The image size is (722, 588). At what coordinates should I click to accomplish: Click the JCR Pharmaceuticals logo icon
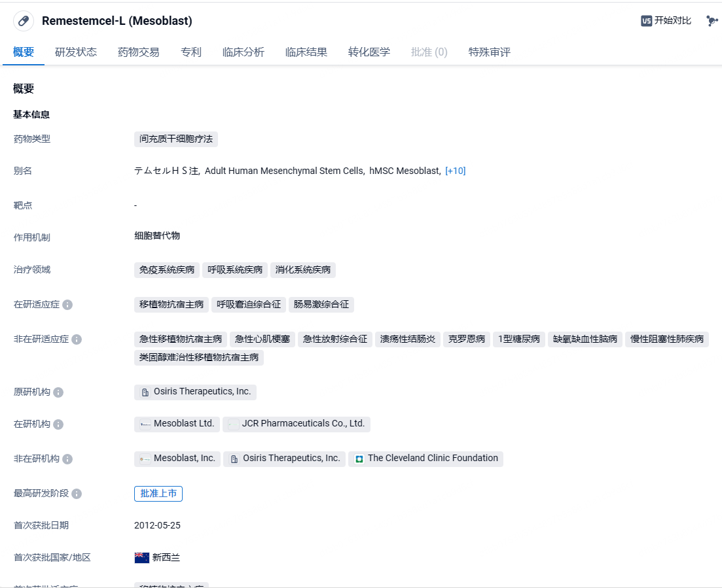coord(234,424)
